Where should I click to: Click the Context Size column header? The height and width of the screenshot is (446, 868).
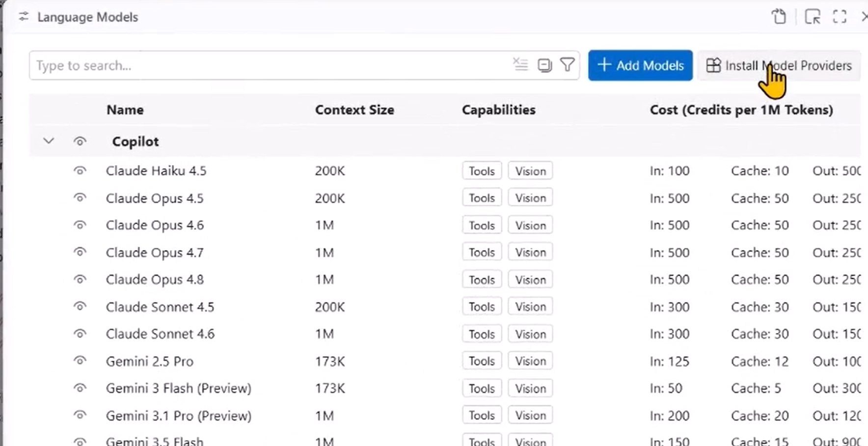[354, 110]
